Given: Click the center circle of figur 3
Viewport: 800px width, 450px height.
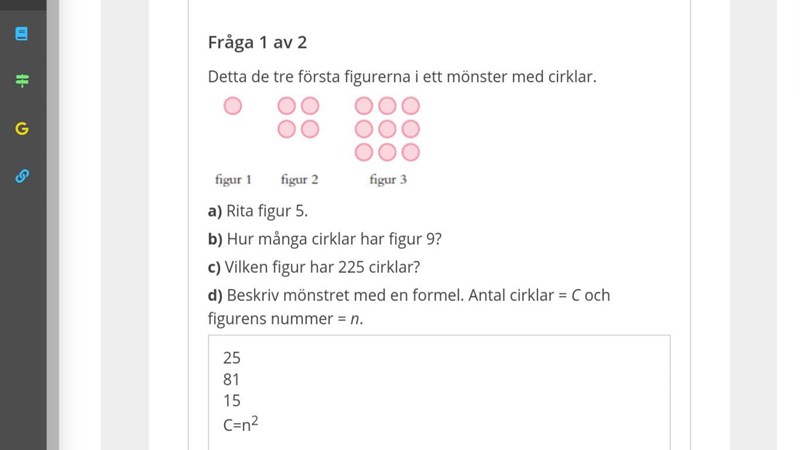Looking at the screenshot, I should (387, 129).
